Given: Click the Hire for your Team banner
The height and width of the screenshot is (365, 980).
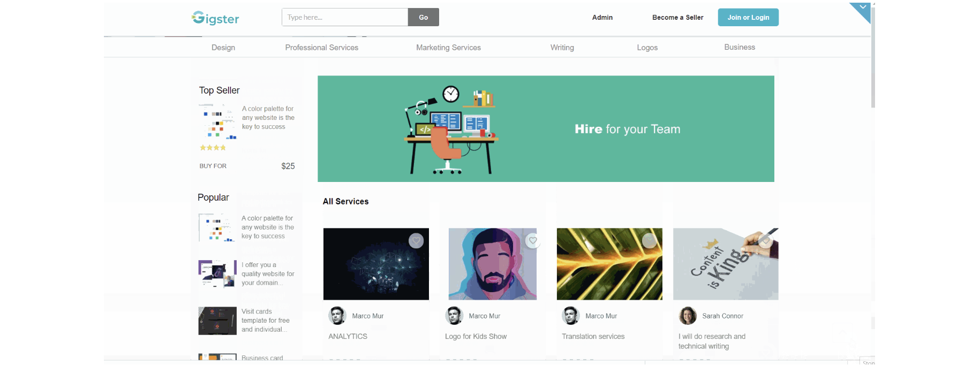Looking at the screenshot, I should click(546, 129).
